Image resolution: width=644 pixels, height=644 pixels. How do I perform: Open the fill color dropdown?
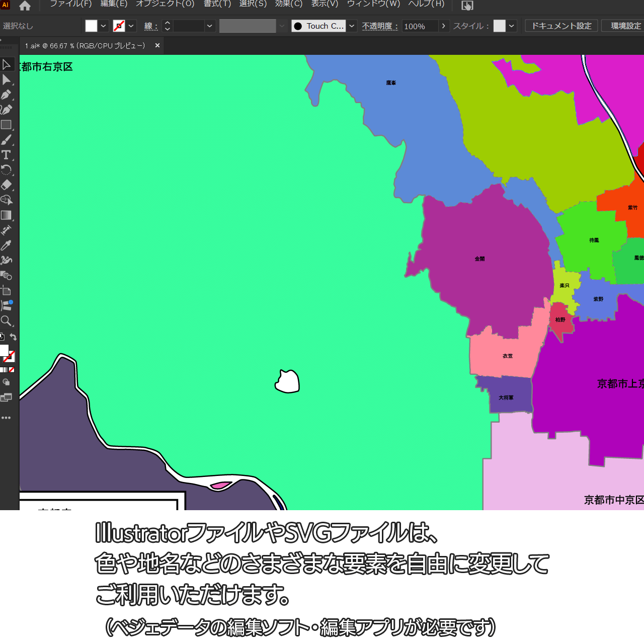103,26
